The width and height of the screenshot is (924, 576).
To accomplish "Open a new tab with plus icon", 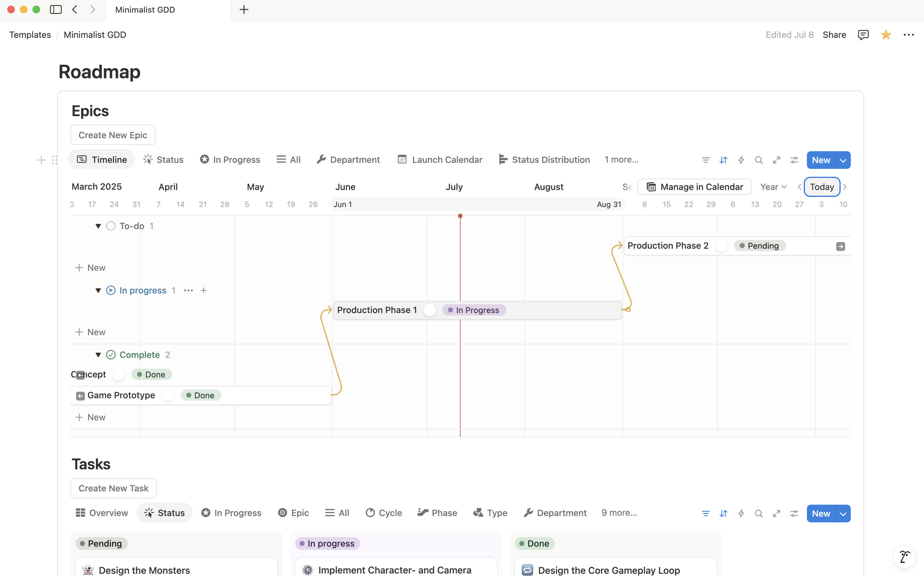I will (244, 9).
